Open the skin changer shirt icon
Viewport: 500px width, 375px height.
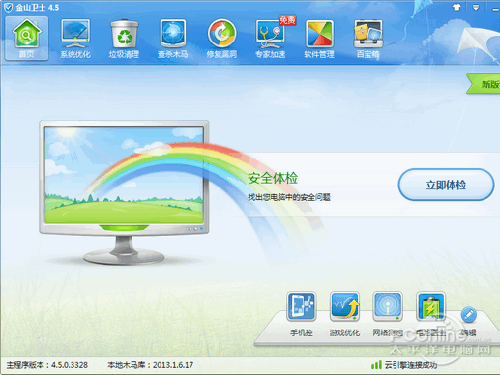pyautogui.click(x=457, y=7)
